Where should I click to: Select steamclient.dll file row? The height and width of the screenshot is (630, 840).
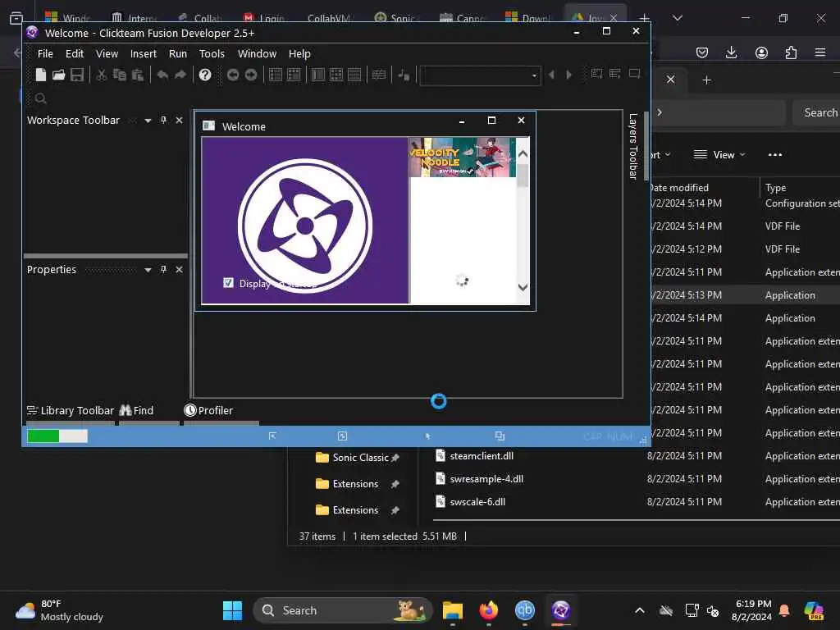[635, 456]
